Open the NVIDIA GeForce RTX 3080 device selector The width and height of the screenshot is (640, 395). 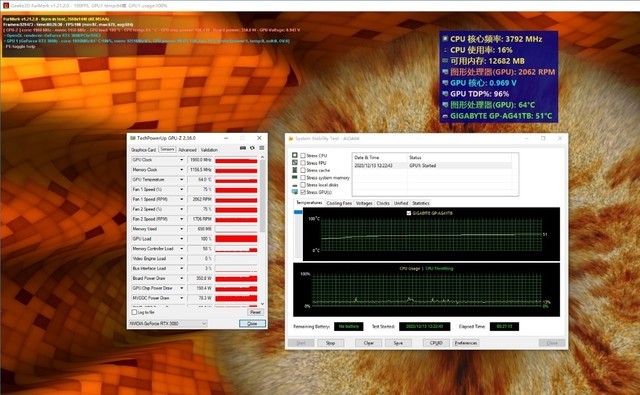tap(168, 324)
